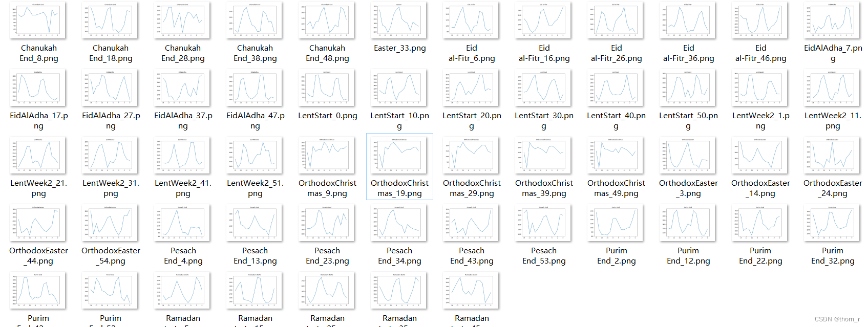Select the Chanukah End_8.png thumbnail

coord(38,20)
